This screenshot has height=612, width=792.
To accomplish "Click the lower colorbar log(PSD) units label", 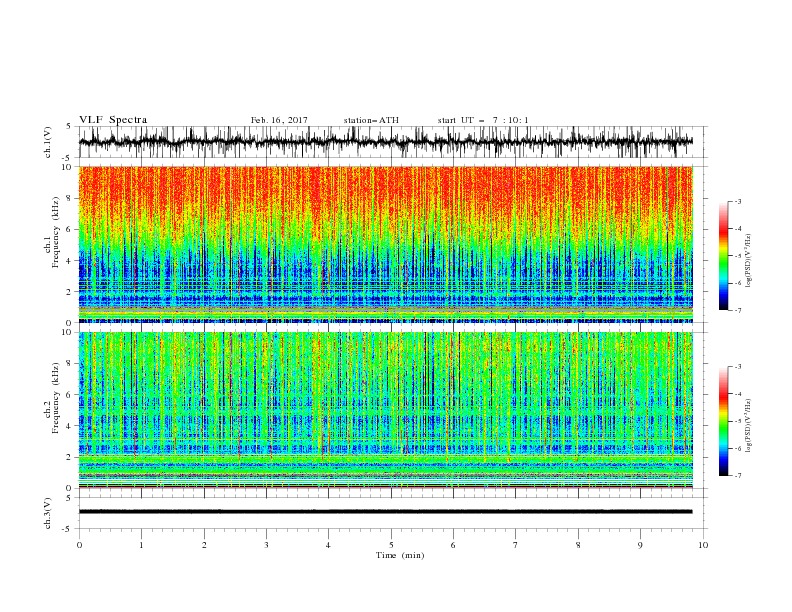I will click(749, 425).
